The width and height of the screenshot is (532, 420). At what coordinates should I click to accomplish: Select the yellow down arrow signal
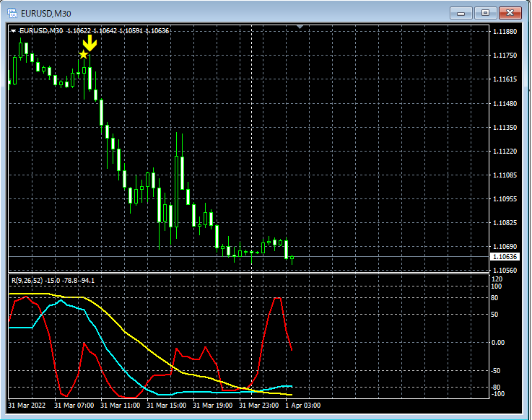(x=90, y=43)
